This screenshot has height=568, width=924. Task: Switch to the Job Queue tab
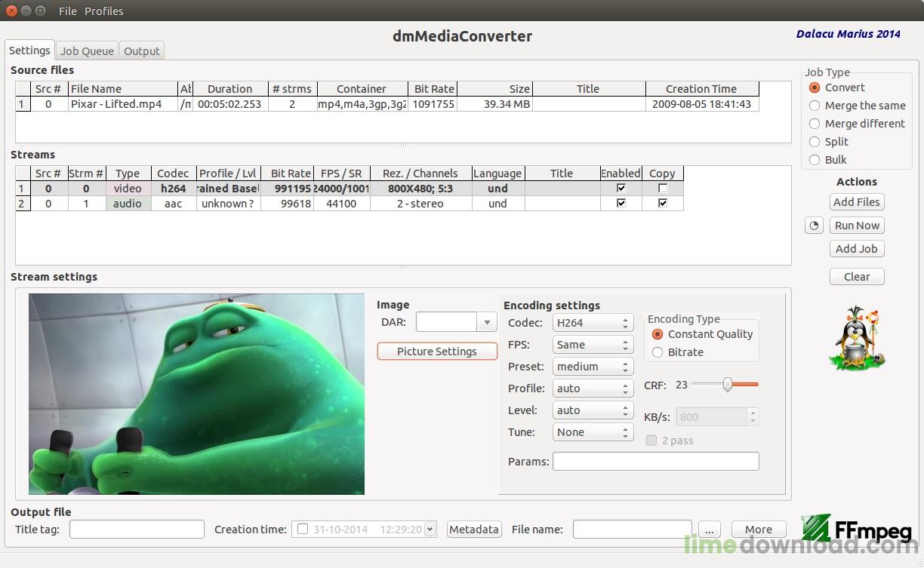click(86, 51)
